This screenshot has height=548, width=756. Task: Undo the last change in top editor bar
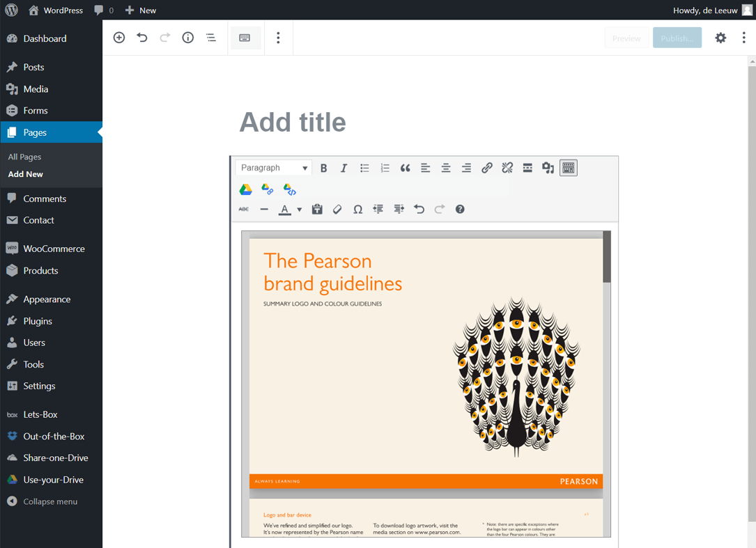tap(141, 38)
